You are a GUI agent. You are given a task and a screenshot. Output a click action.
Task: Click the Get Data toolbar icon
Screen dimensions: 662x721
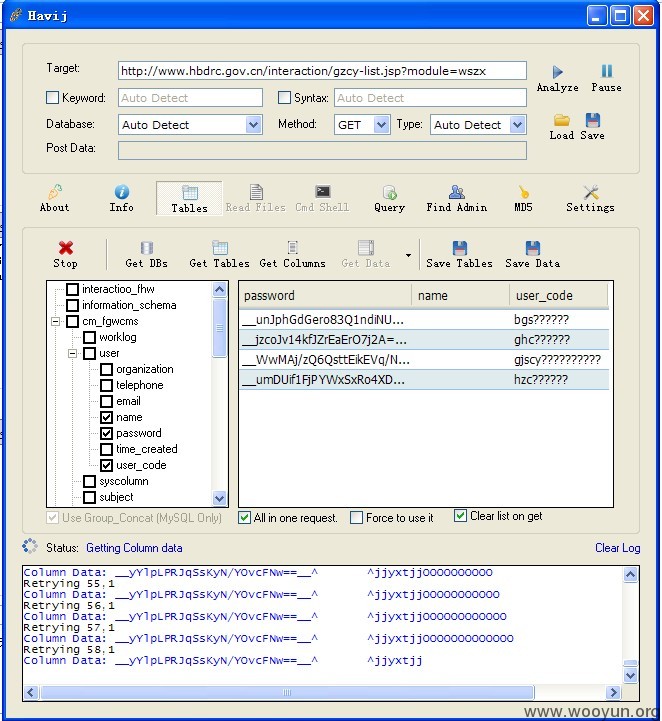click(365, 255)
